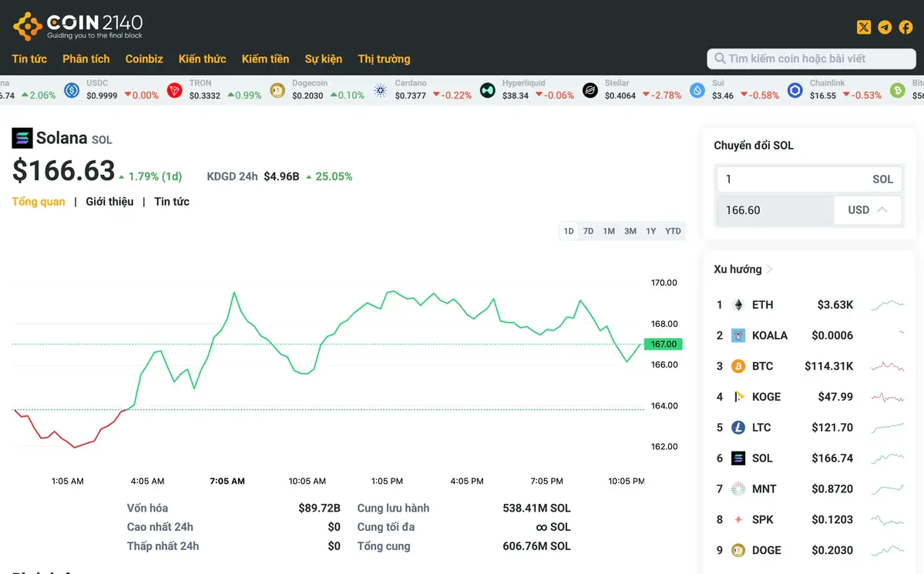Viewport: 924px width, 574px height.
Task: Select the 7D chart timeframe
Action: click(x=588, y=230)
